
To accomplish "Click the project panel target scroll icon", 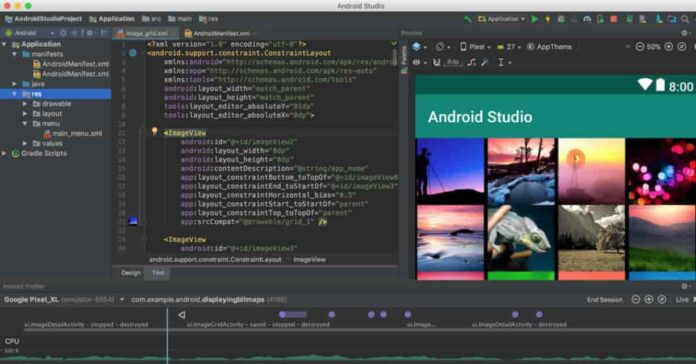I will [x=63, y=33].
